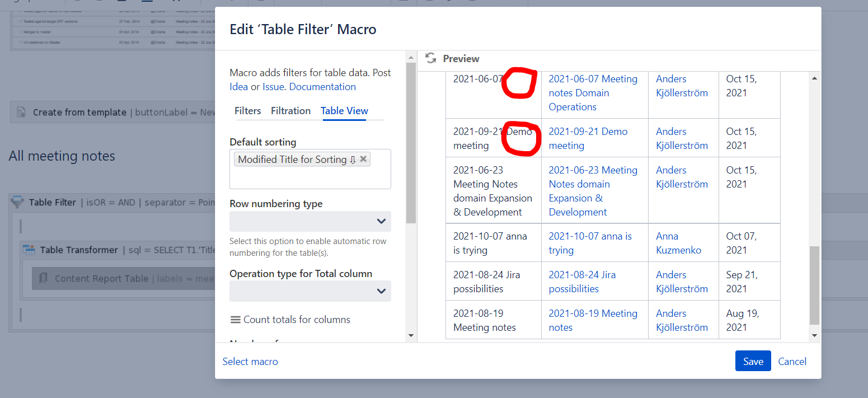Click the hamburger icon beside Count totals for columns

coord(236,319)
